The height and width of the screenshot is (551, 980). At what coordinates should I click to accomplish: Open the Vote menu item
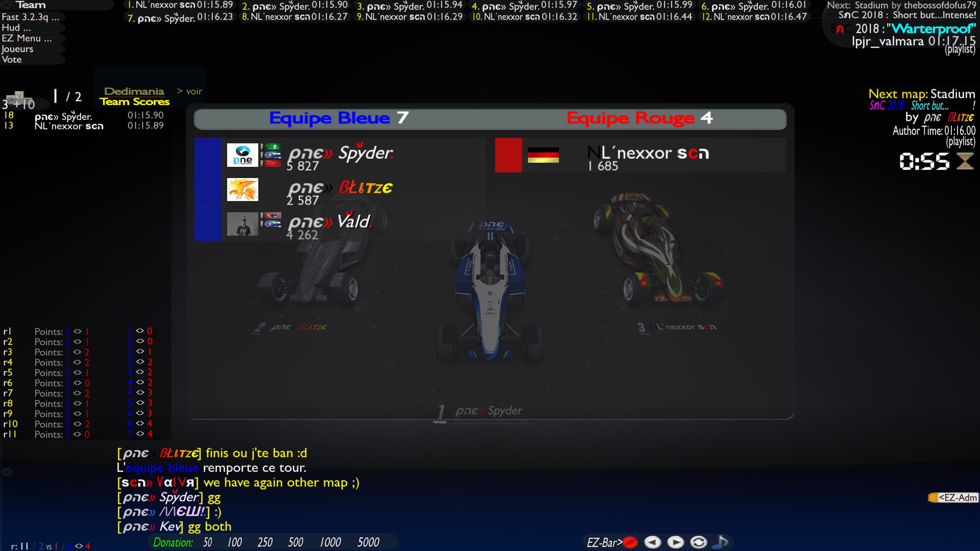pos(12,60)
